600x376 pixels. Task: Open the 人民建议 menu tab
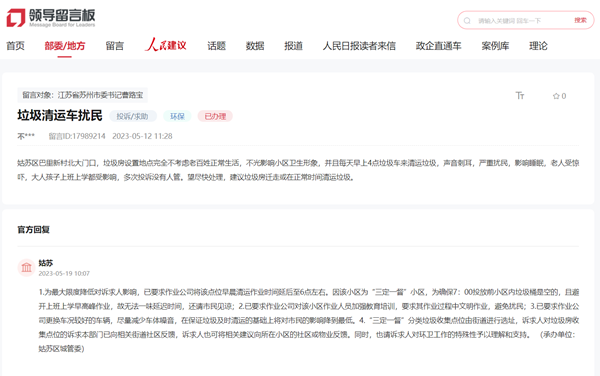[166, 45]
